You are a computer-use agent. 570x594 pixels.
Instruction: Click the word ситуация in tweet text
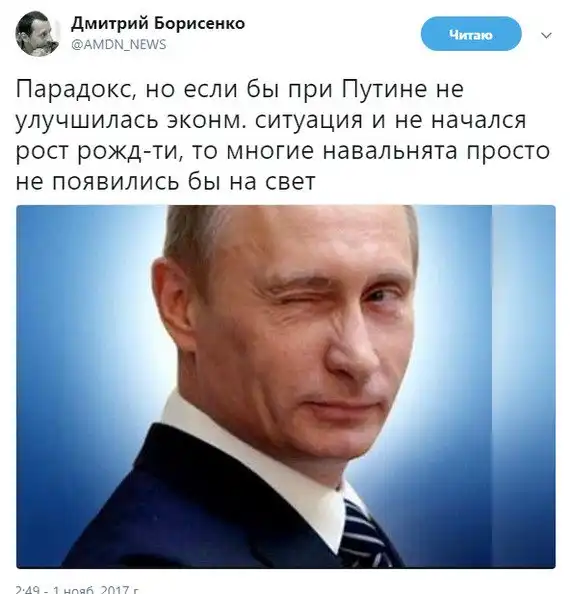point(309,122)
